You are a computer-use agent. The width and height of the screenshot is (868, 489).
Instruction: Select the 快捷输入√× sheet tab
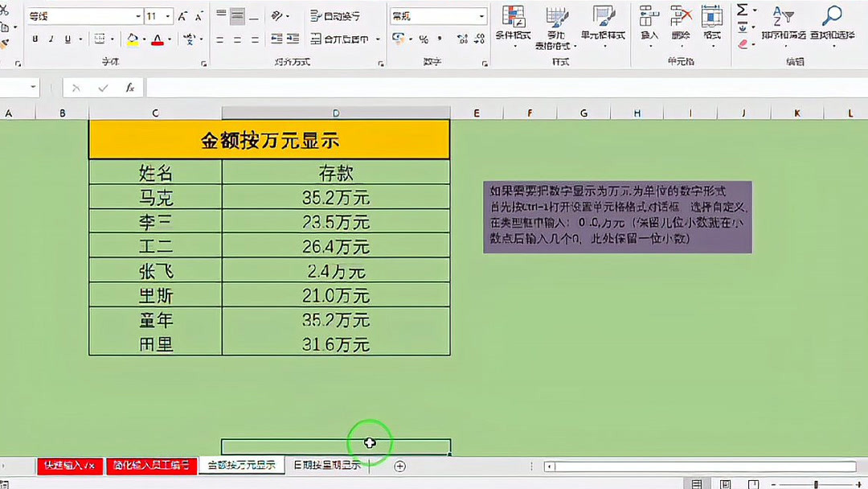pos(69,465)
